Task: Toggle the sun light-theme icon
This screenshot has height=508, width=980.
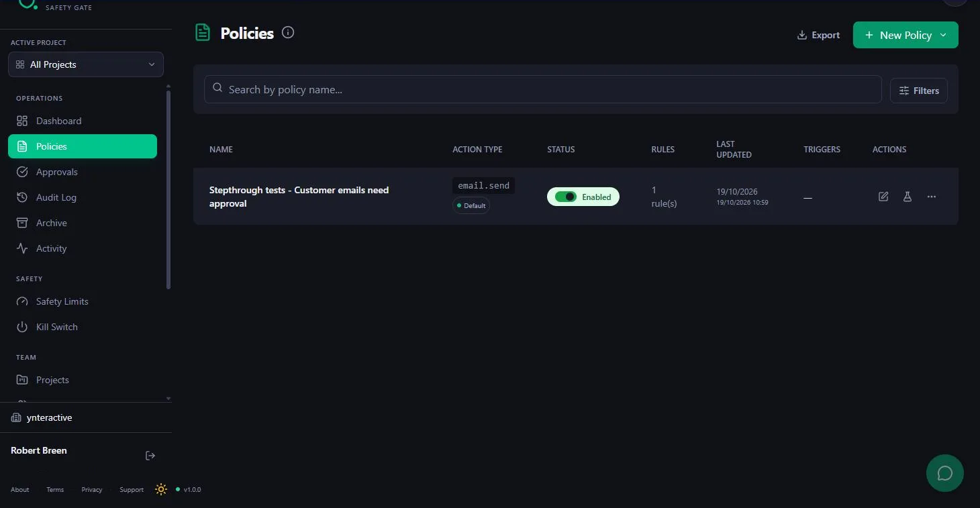Action: (x=161, y=489)
